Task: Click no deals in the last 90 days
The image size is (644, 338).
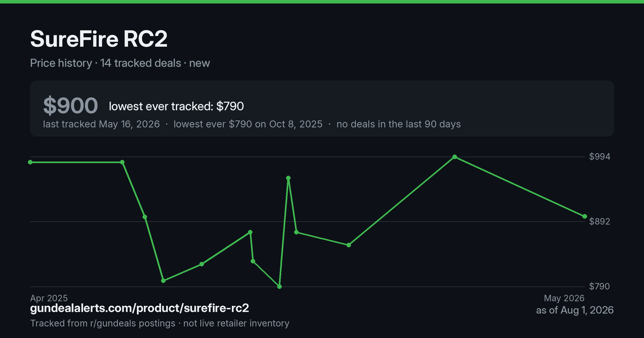Action: (399, 124)
